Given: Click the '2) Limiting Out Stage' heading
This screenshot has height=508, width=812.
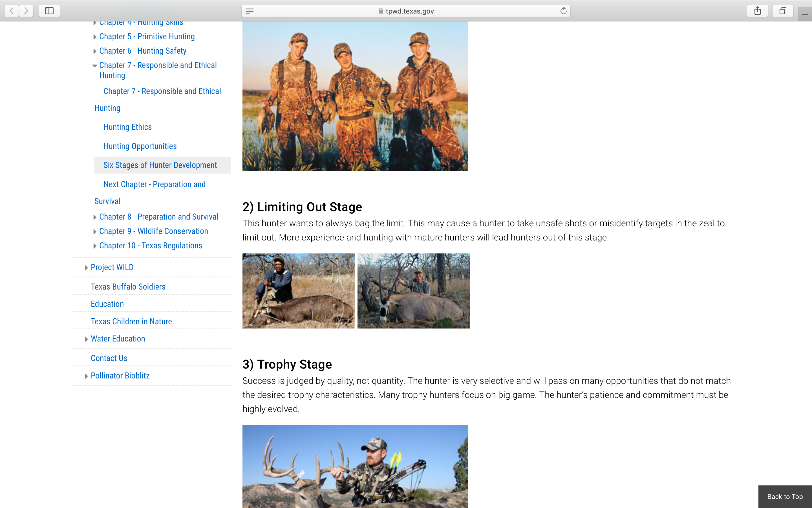Looking at the screenshot, I should [302, 207].
